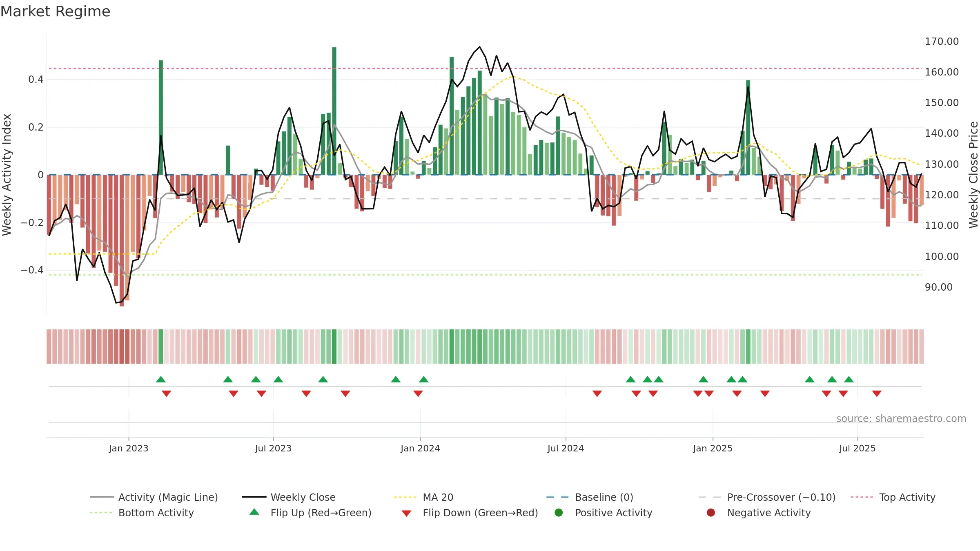Toggle the Bottom Activity legend entry

point(142,513)
